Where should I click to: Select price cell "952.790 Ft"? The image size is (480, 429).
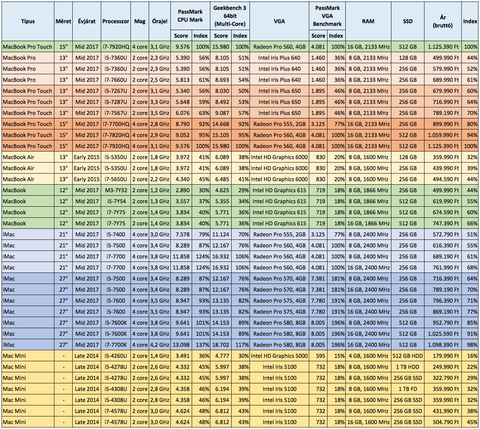443,323
